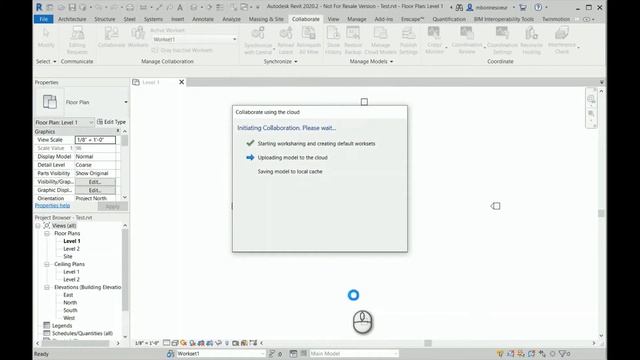Open the Floor Plan type selector dropdown

tap(126, 102)
